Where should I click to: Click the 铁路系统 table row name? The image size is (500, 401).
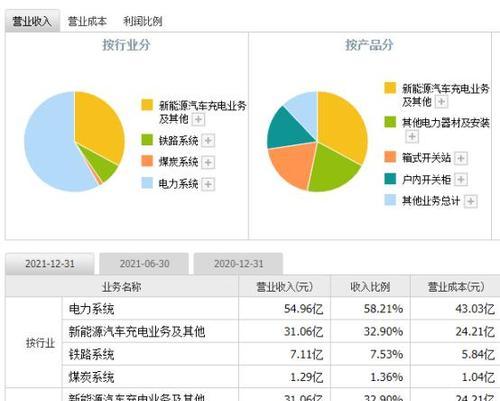pyautogui.click(x=91, y=354)
